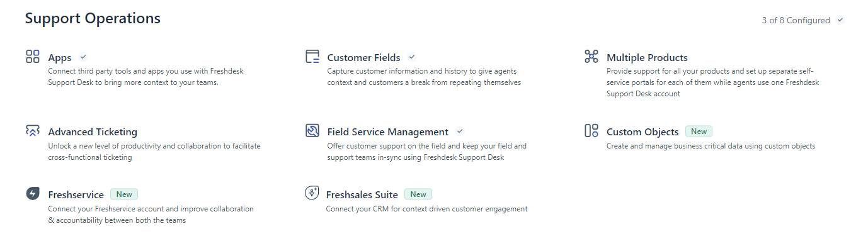Click the checkmark next to Customer Fields
The image size is (868, 241).
pyautogui.click(x=412, y=57)
